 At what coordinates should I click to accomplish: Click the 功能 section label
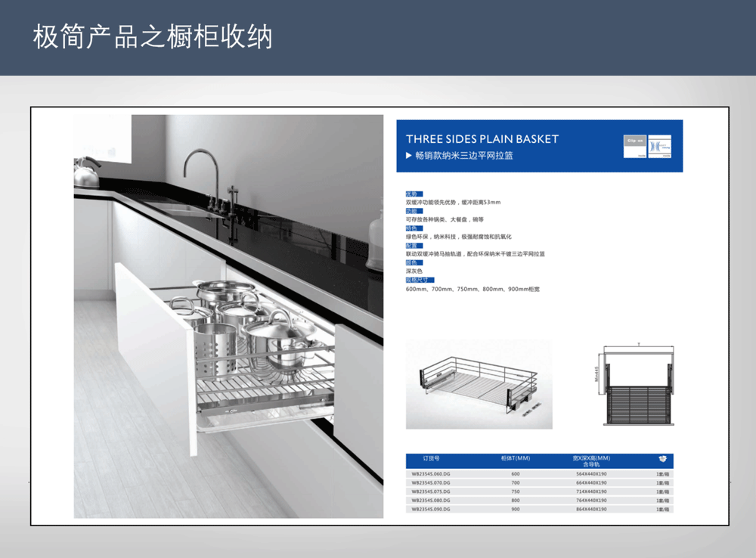pos(414,211)
